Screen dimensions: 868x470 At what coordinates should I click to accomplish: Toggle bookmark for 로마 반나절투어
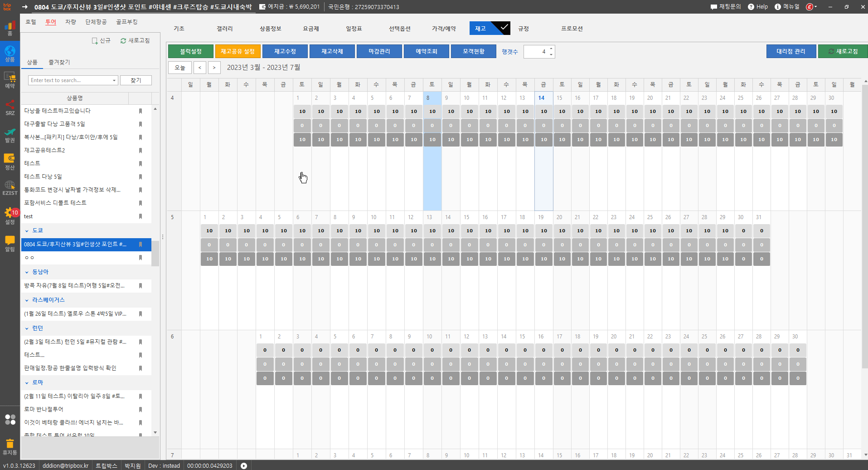point(141,410)
